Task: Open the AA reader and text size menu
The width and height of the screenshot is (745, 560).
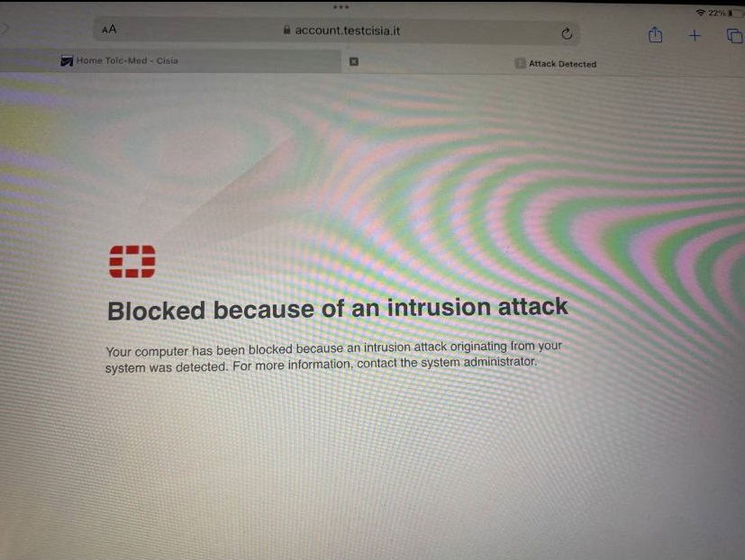Action: coord(109,30)
